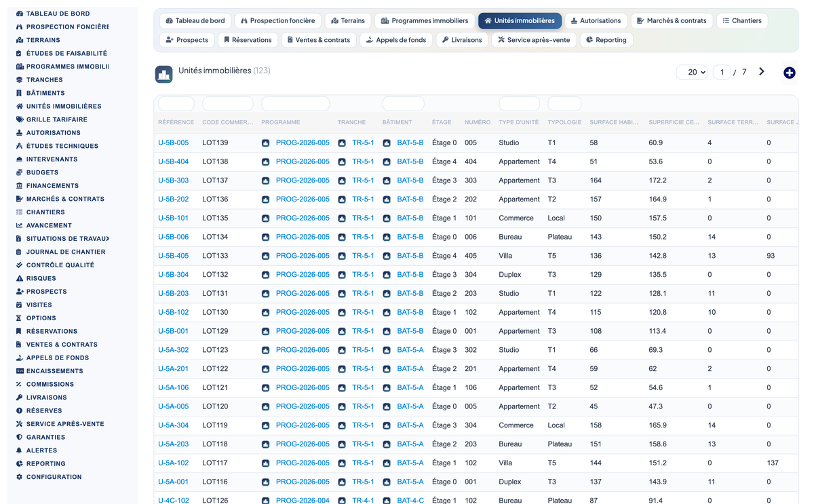The image size is (814, 504).
Task: Open the Reporting tab
Action: (606, 40)
